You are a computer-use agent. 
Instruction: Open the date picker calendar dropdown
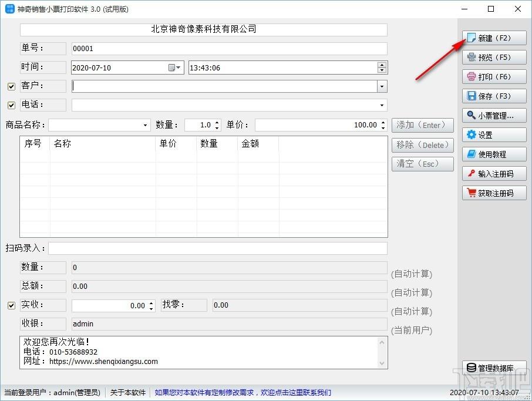tap(174, 68)
